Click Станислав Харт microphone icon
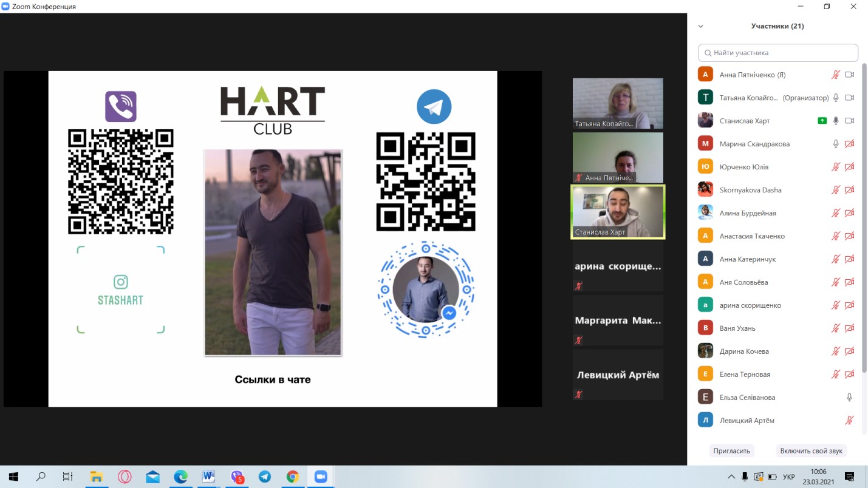 pyautogui.click(x=836, y=121)
